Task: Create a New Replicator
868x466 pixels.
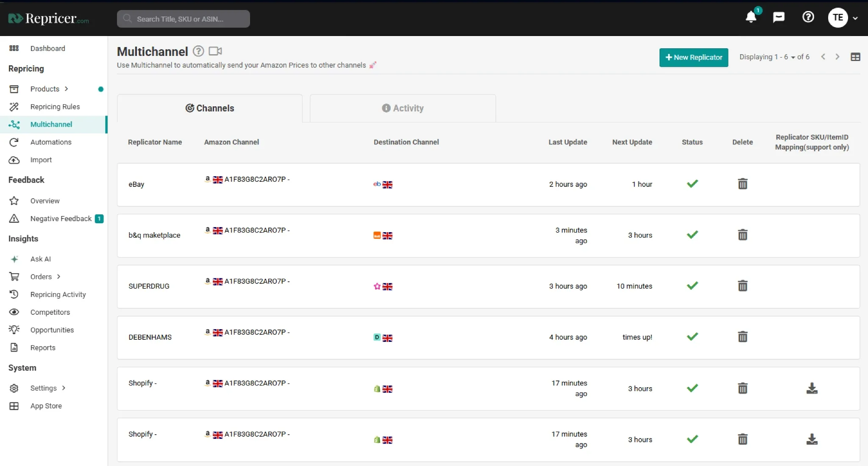Action: (x=693, y=57)
